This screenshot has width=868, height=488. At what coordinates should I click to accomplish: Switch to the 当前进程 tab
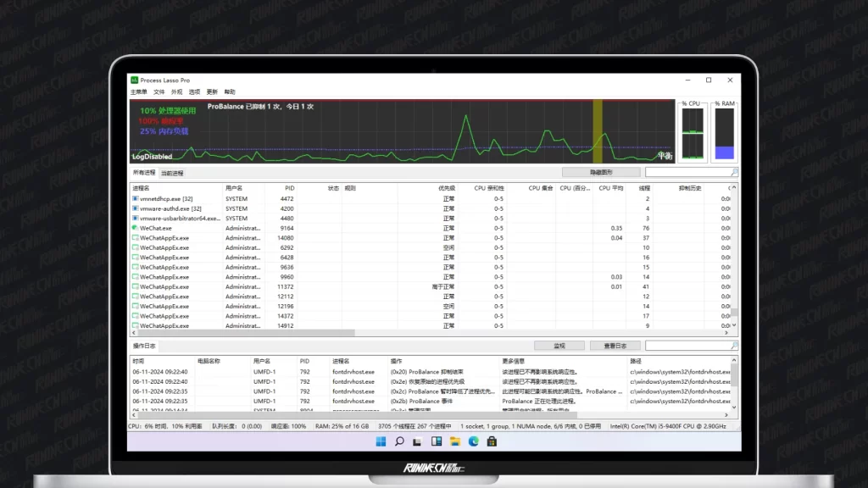(x=172, y=173)
